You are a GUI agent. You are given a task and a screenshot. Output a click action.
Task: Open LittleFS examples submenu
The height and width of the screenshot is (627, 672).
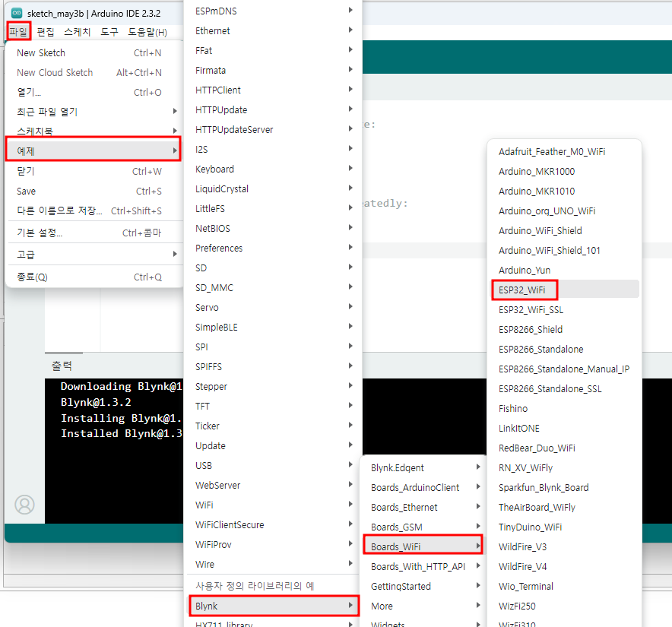click(x=274, y=209)
